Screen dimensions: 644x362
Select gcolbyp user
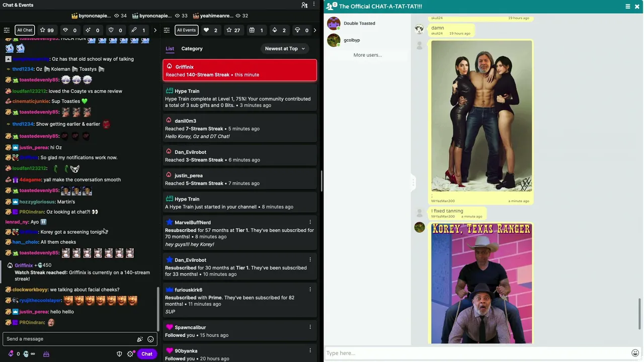pyautogui.click(x=352, y=40)
